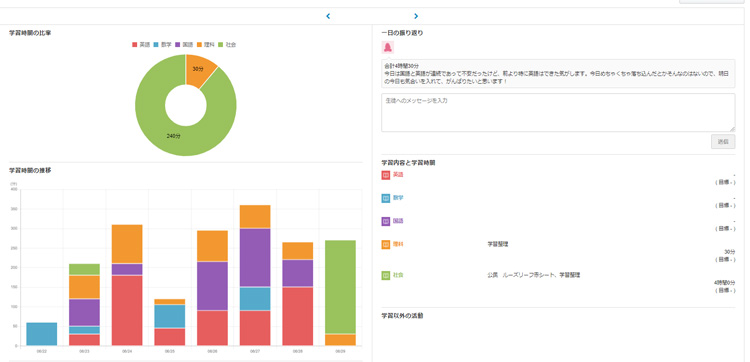Image resolution: width=750 pixels, height=362 pixels.
Task: Click the blue bar for 06/22
Action: [42, 334]
